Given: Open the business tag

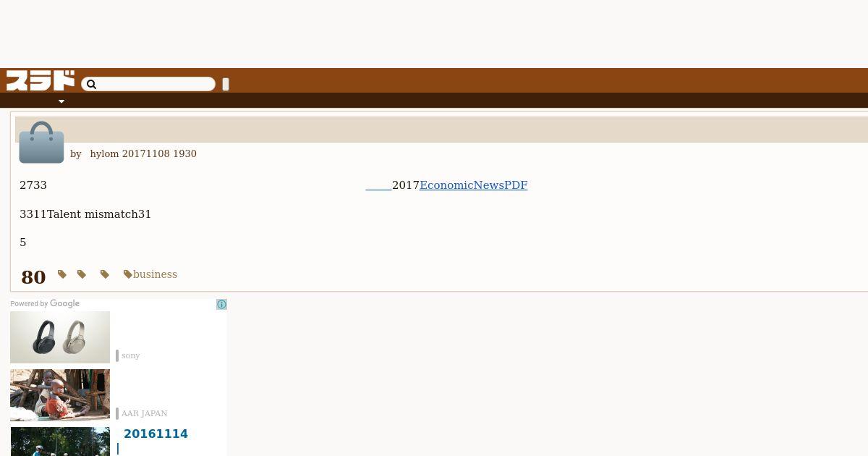Looking at the screenshot, I should pyautogui.click(x=155, y=274).
